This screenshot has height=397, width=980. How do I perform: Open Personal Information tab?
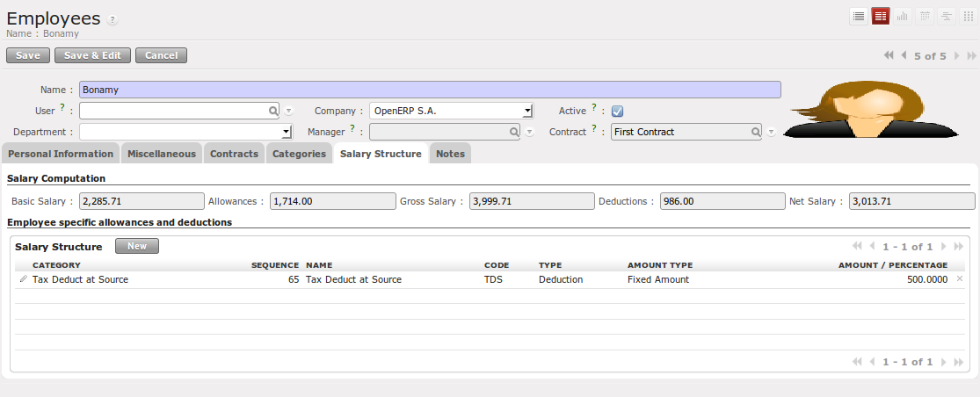click(x=61, y=154)
